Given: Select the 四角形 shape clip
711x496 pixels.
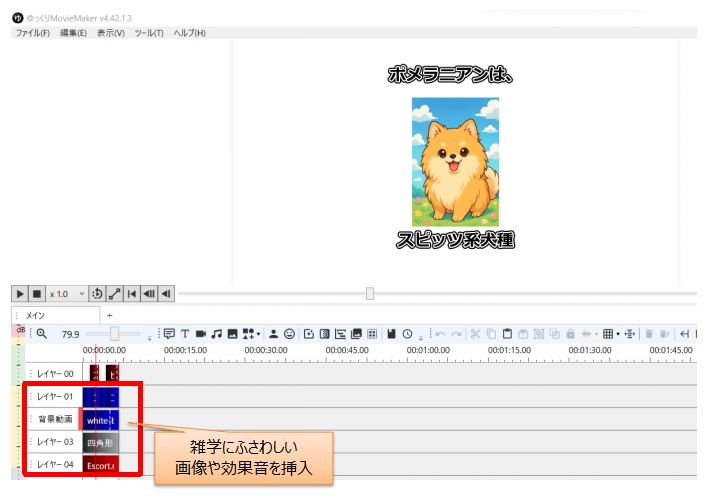Looking at the screenshot, I should [x=101, y=443].
